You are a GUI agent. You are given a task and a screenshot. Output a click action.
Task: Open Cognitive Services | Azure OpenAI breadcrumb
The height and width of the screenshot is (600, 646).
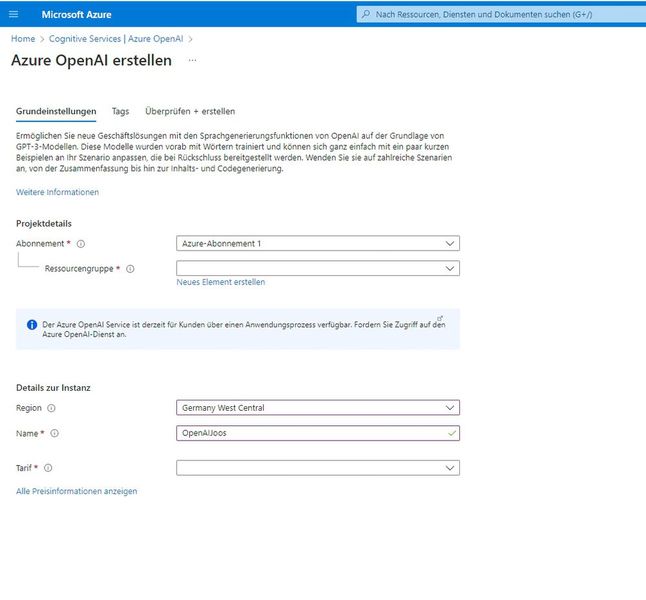116,39
